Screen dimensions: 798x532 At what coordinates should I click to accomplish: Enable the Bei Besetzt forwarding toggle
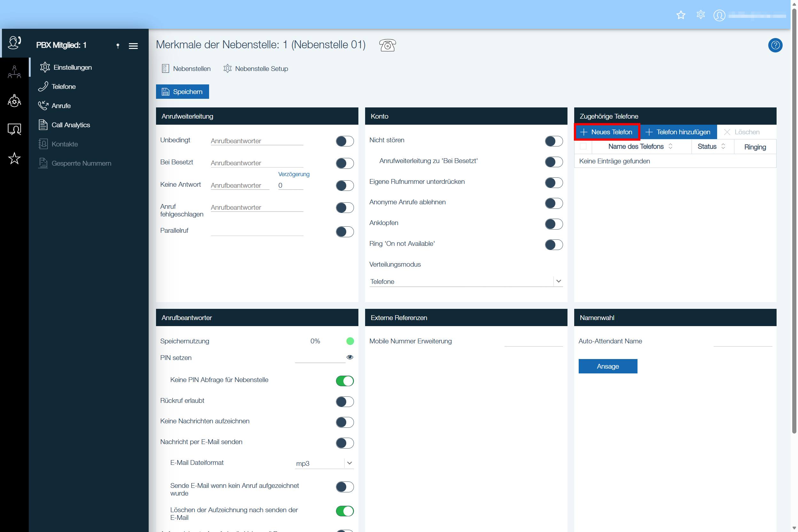click(345, 163)
